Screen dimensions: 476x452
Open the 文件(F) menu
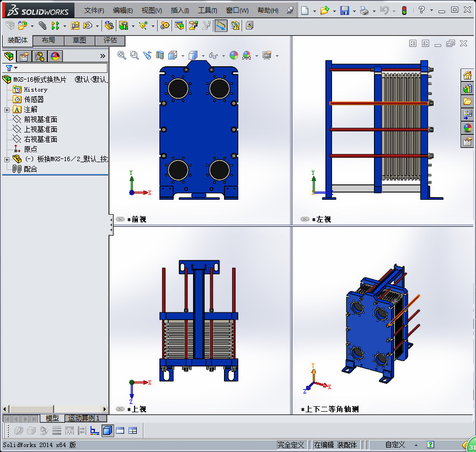pyautogui.click(x=94, y=10)
